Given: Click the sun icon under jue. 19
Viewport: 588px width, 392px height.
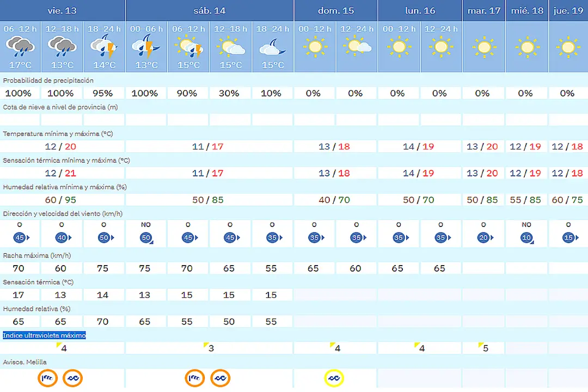Looking at the screenshot, I should tap(568, 47).
